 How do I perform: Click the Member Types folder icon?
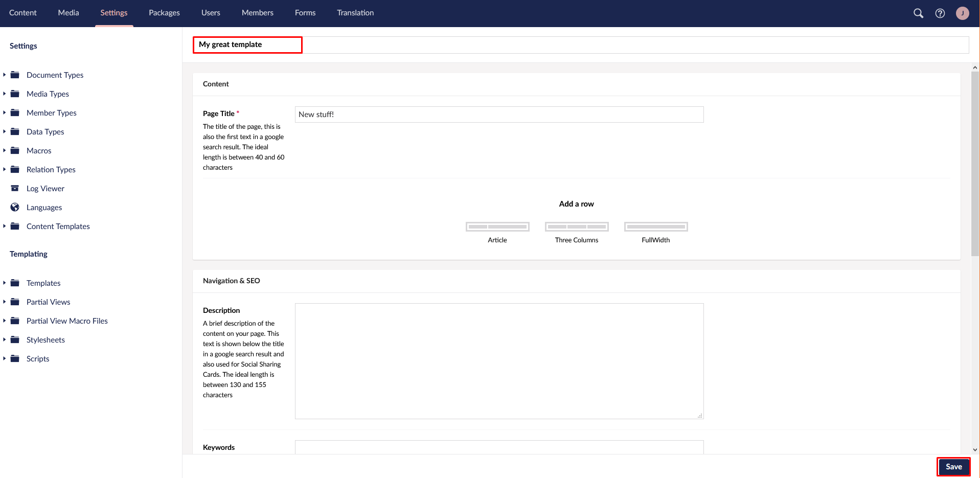tap(15, 112)
